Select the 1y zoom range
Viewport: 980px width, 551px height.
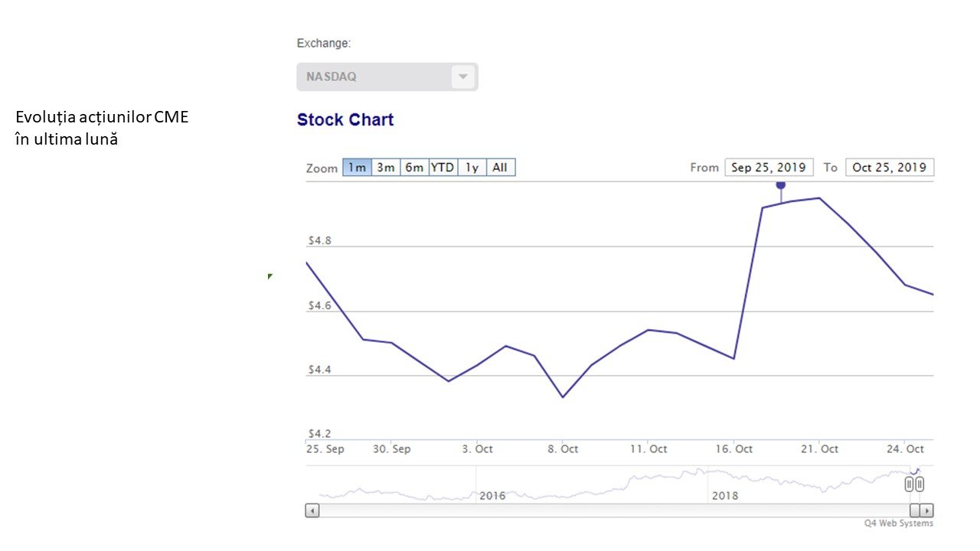pyautogui.click(x=472, y=168)
